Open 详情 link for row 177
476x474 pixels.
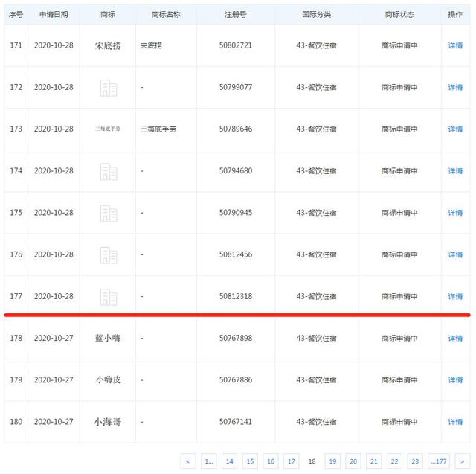(x=455, y=296)
